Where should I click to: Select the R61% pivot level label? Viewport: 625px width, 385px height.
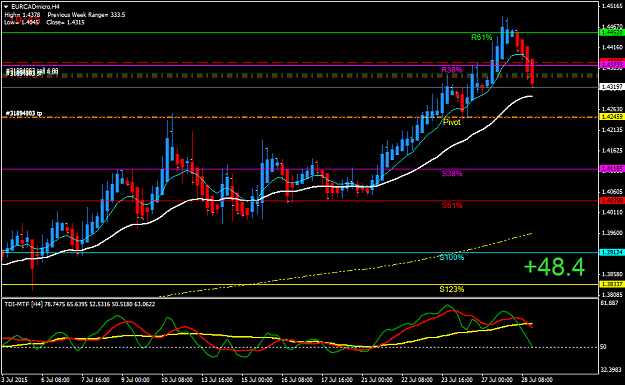(482, 37)
